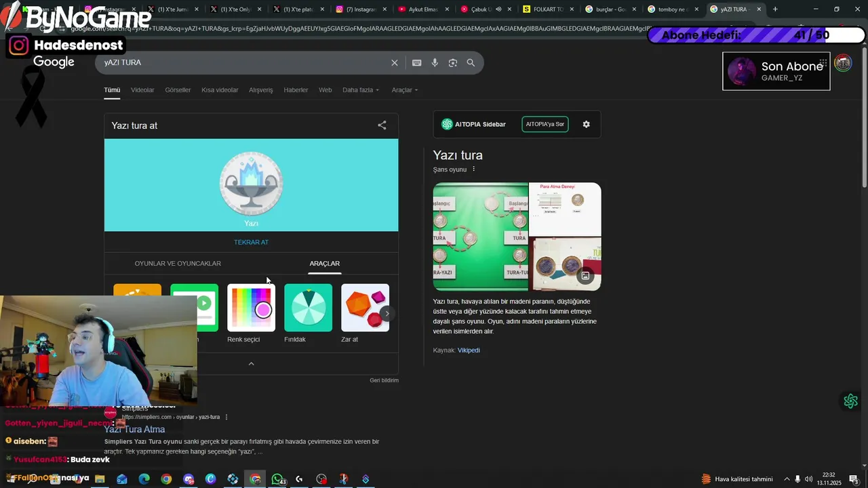Open the Para Atma Deneyi thumbnail
Screen dimensions: 868x488
pos(565,209)
